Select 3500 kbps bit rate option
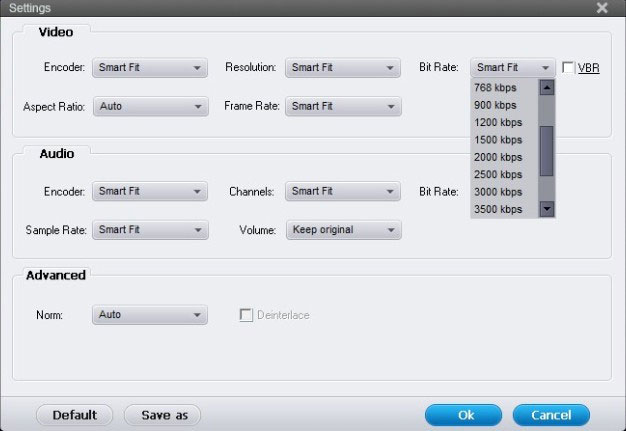Viewport: 626px width, 431px height. click(x=505, y=209)
